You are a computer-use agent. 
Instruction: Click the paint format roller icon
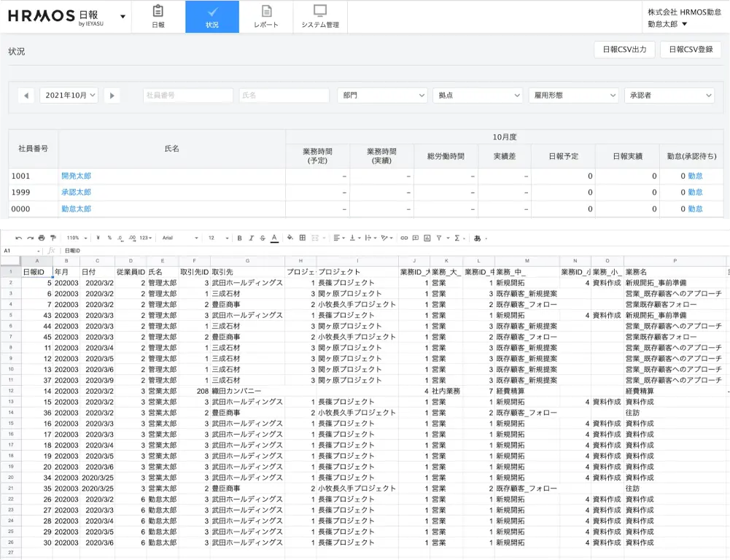53,238
